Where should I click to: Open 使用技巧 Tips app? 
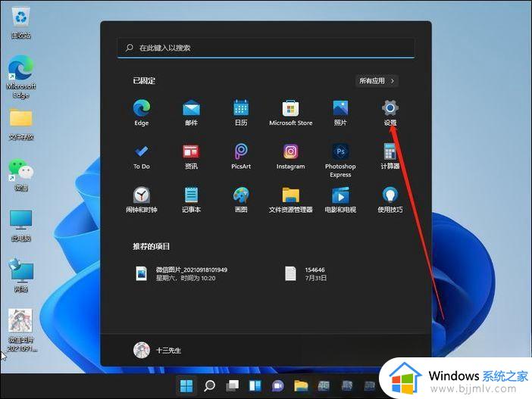click(x=390, y=200)
